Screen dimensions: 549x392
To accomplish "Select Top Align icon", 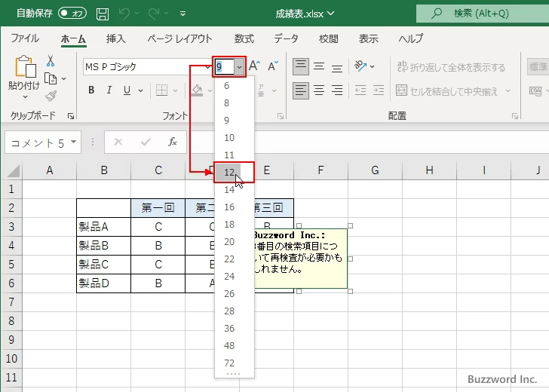I will click(301, 66).
